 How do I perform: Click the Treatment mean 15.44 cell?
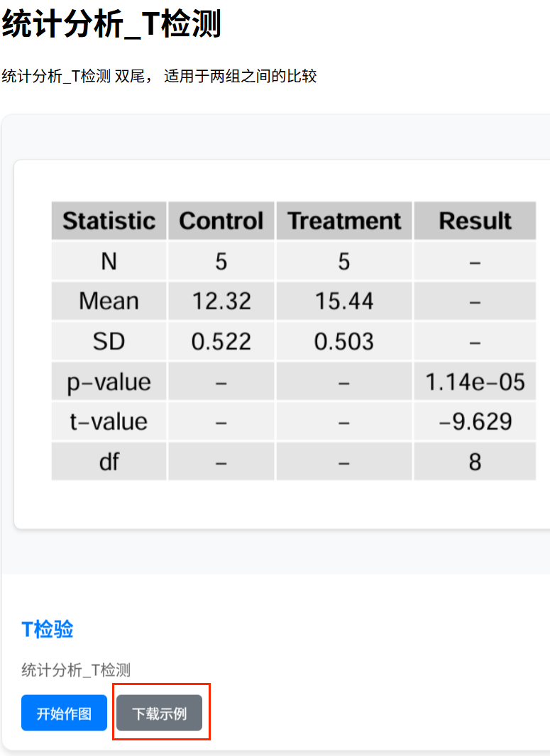coord(344,301)
